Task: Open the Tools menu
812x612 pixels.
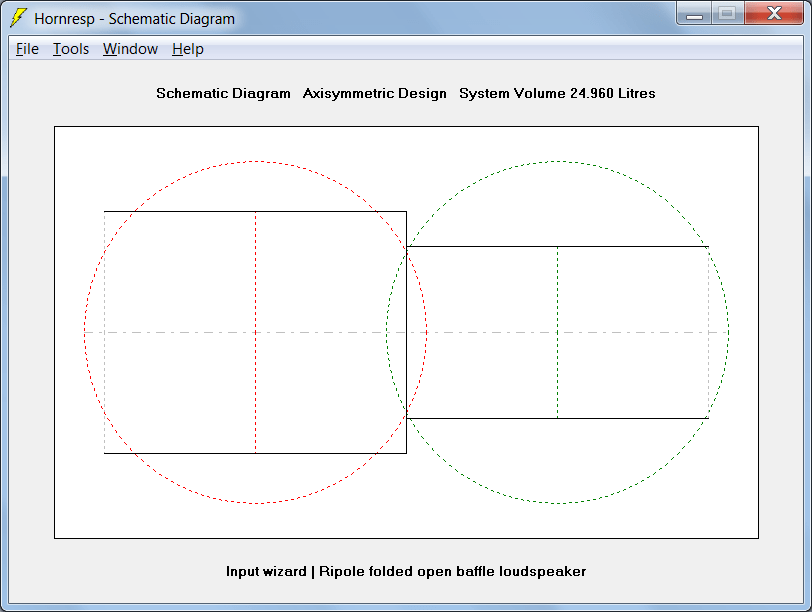Action: pyautogui.click(x=71, y=49)
